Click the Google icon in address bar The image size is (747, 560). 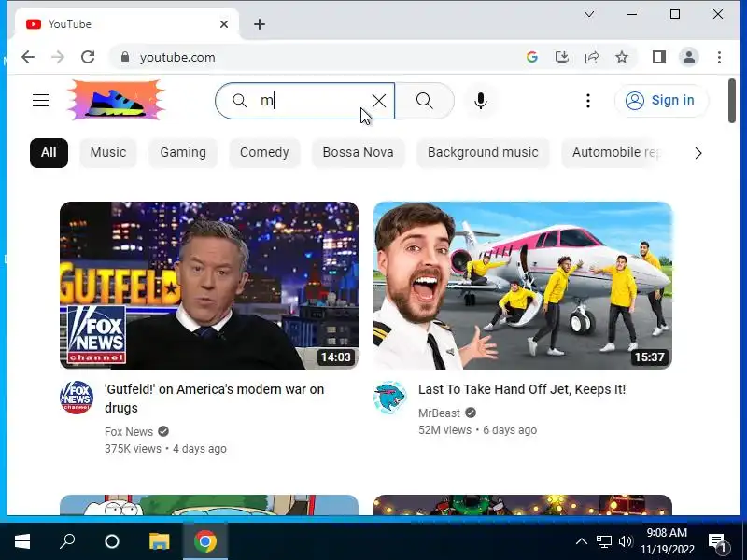point(532,57)
